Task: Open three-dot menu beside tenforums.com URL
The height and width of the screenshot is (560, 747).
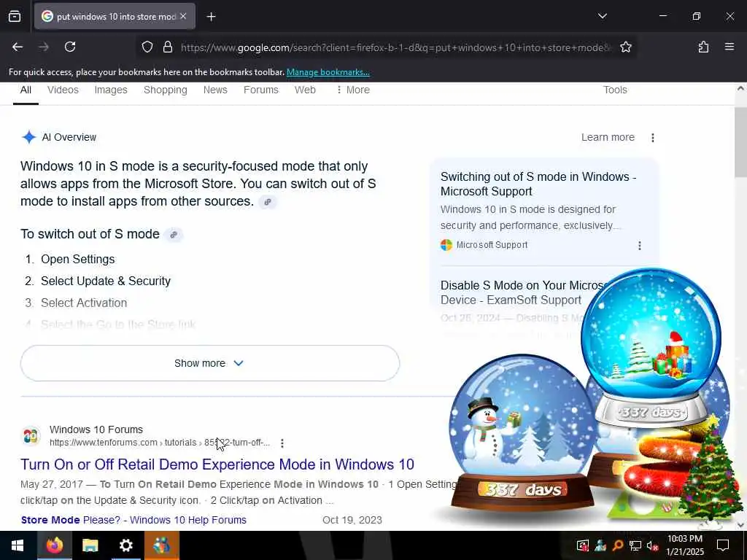Action: pyautogui.click(x=282, y=443)
